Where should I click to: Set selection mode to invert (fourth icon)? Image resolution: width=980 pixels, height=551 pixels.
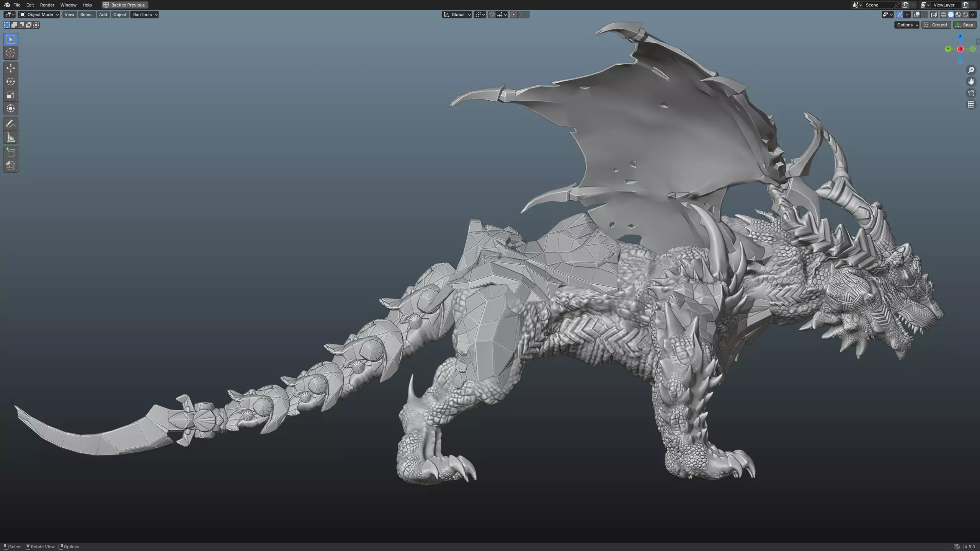click(x=29, y=25)
